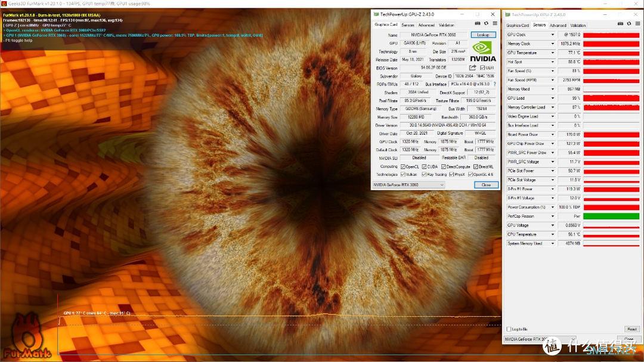The image size is (644, 362).
Task: Open the PerfCap Reason dropdown arrow
Action: coord(552,216)
